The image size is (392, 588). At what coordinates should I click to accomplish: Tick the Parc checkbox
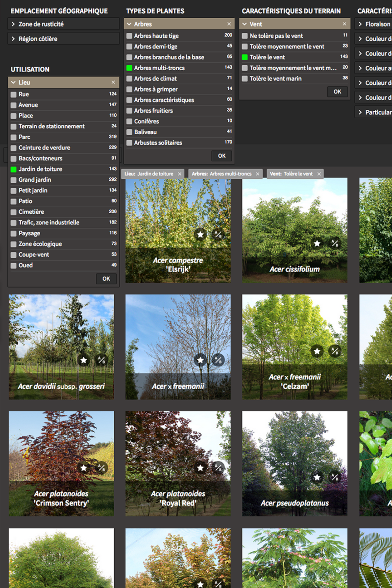coord(13,137)
